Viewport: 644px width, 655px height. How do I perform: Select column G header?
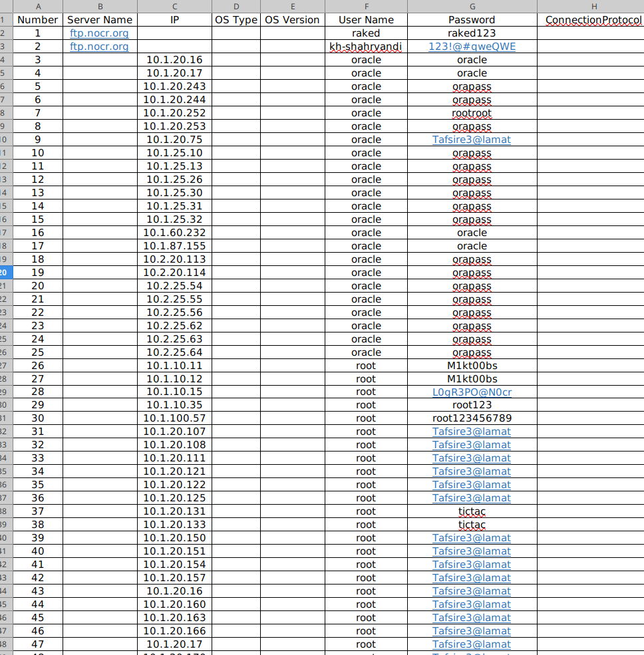(x=472, y=6)
